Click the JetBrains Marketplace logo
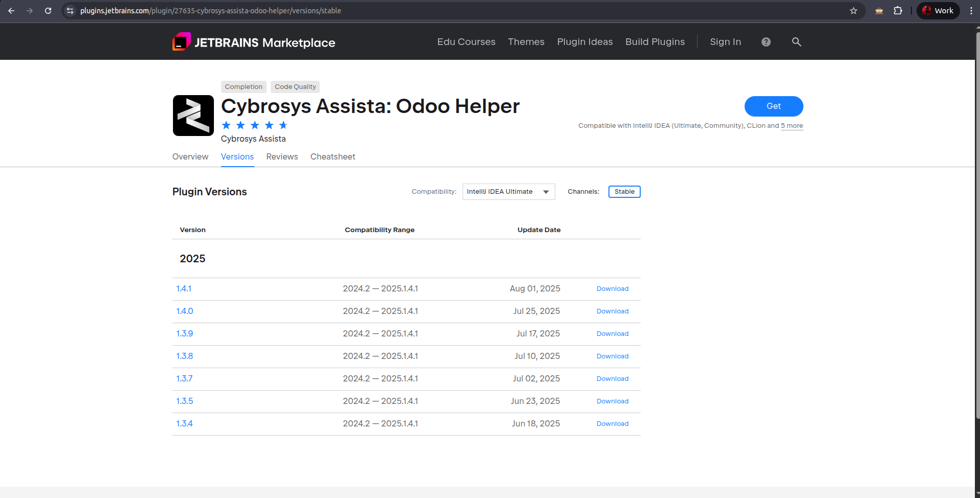 (254, 42)
